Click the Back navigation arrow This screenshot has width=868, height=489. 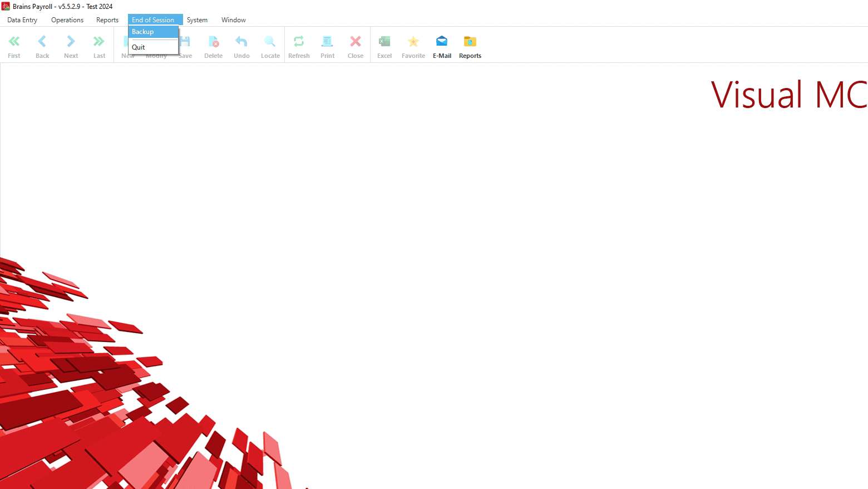[x=42, y=41]
